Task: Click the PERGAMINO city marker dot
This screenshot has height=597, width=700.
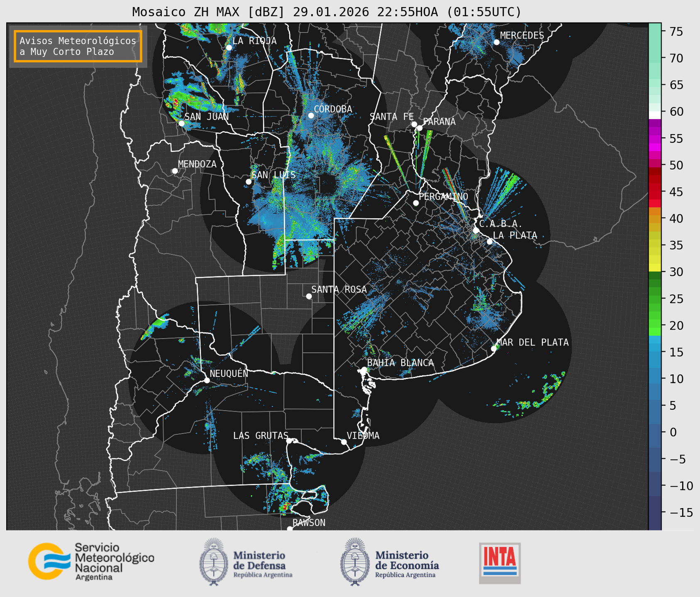Action: coord(416,203)
